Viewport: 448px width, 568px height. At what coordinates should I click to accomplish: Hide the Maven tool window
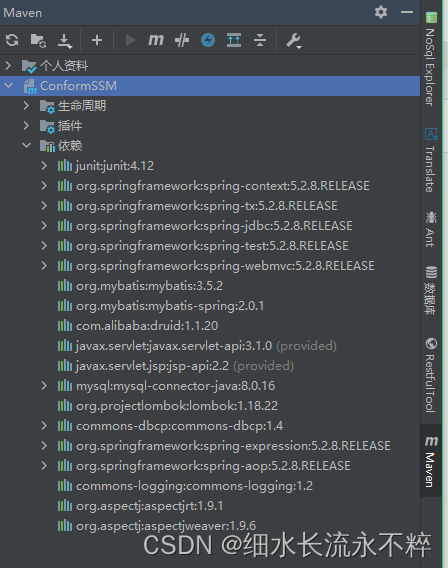407,12
